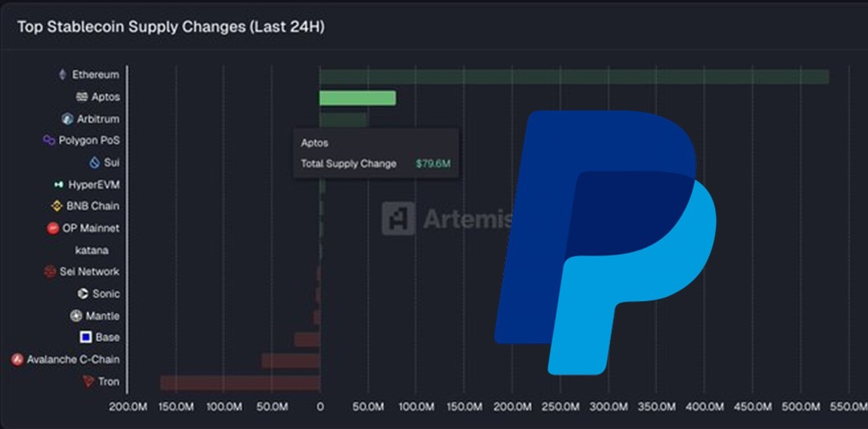The height and width of the screenshot is (429, 868).
Task: Click the Mantle axis label
Action: [102, 316]
